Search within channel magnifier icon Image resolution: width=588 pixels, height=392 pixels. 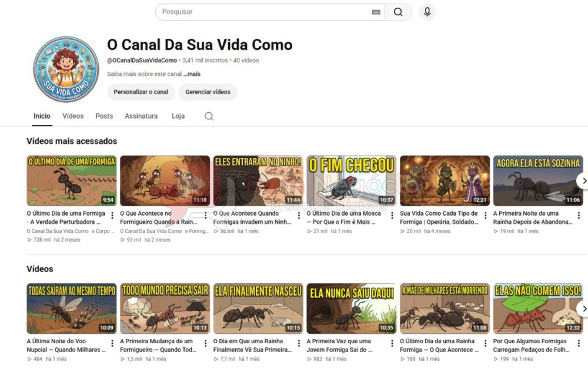pos(209,116)
